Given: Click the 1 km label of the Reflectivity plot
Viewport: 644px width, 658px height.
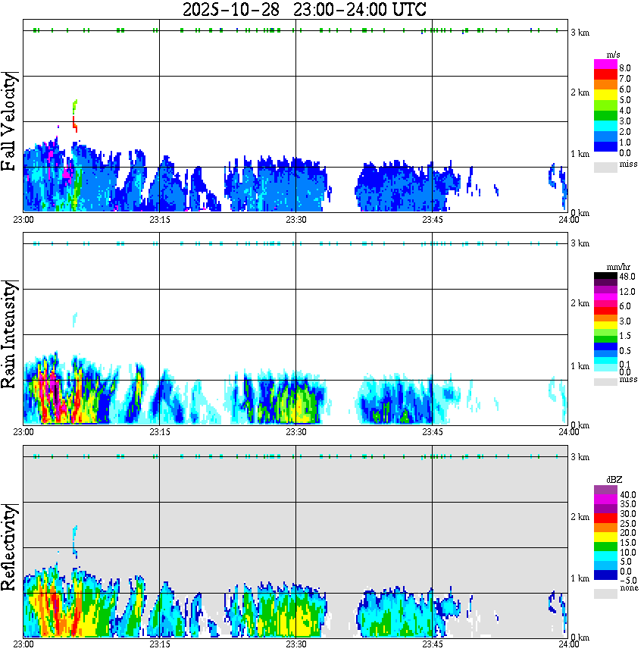Looking at the screenshot, I should [580, 578].
